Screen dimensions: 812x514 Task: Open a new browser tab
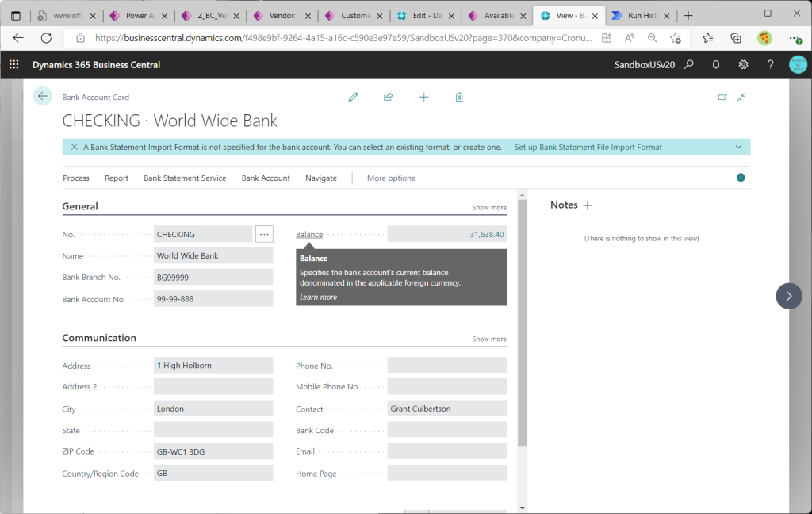click(x=688, y=16)
